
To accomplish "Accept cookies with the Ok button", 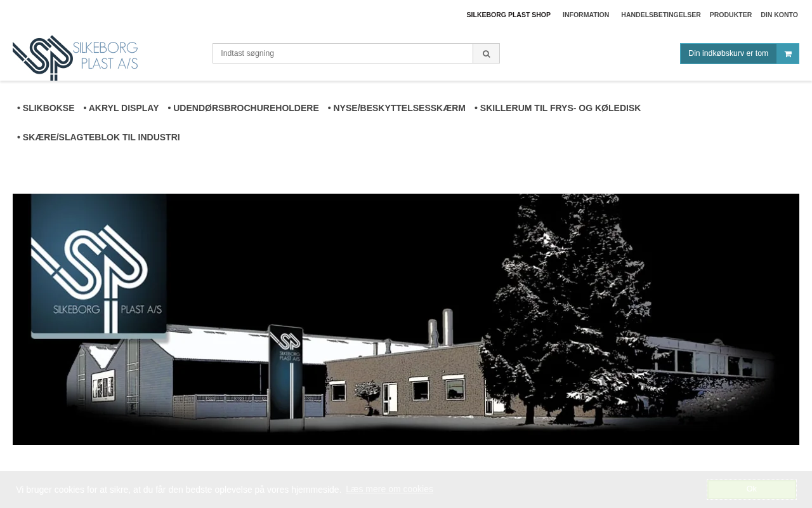I will coord(752,489).
